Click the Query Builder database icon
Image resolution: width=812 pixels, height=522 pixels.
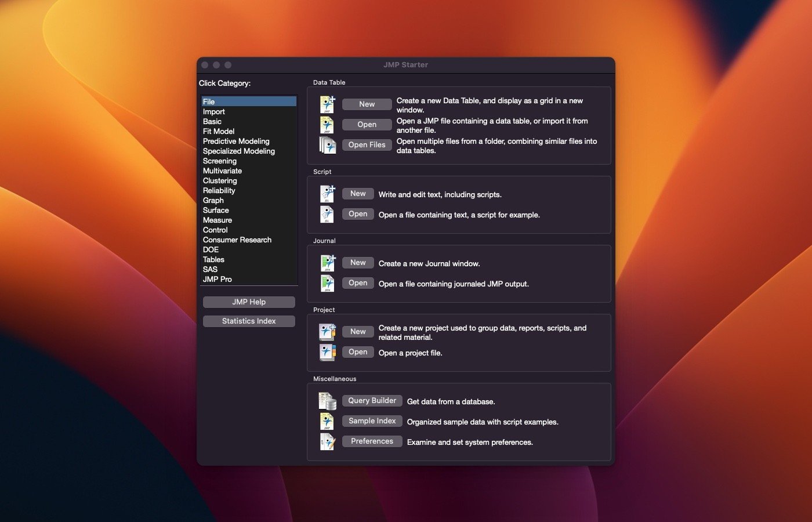(327, 401)
